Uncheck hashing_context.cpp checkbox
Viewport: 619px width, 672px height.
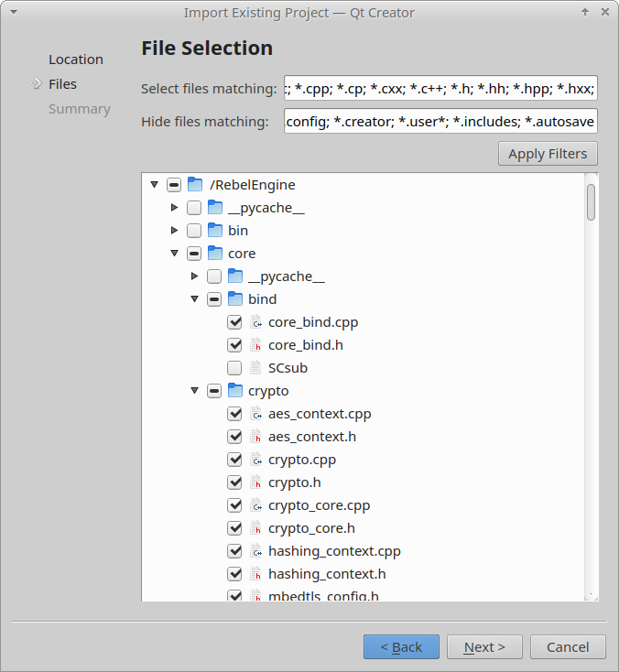(x=234, y=551)
